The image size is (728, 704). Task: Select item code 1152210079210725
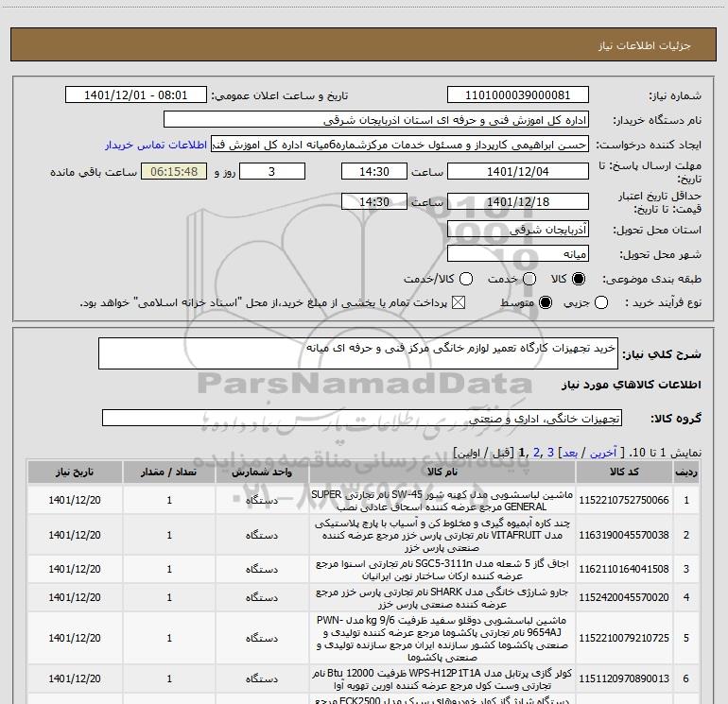(624, 638)
